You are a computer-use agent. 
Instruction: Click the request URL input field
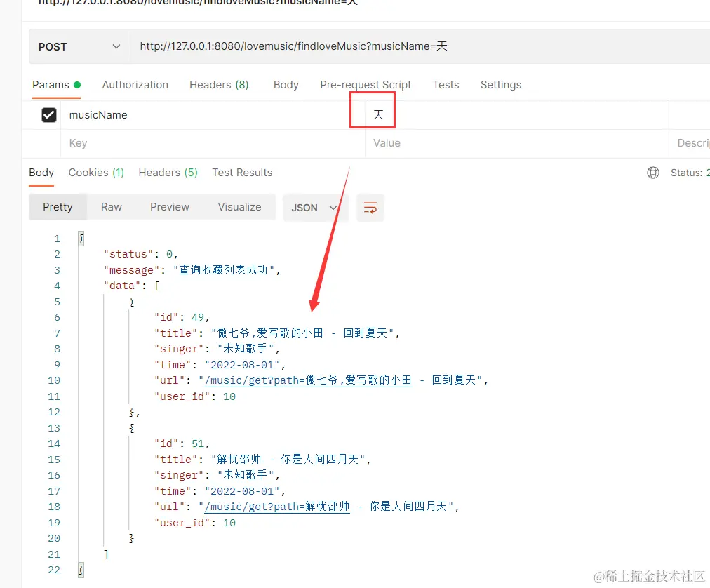[x=420, y=46]
